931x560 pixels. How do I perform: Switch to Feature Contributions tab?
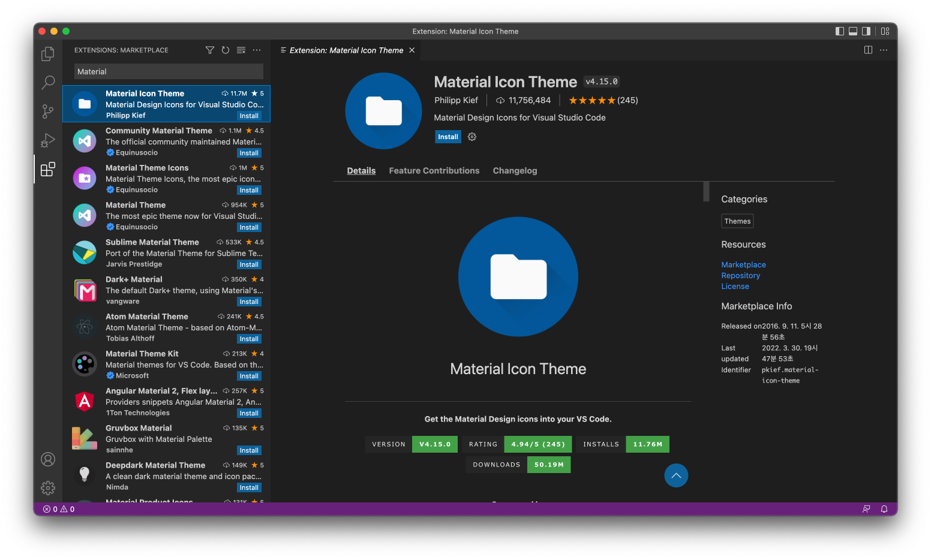click(x=434, y=171)
